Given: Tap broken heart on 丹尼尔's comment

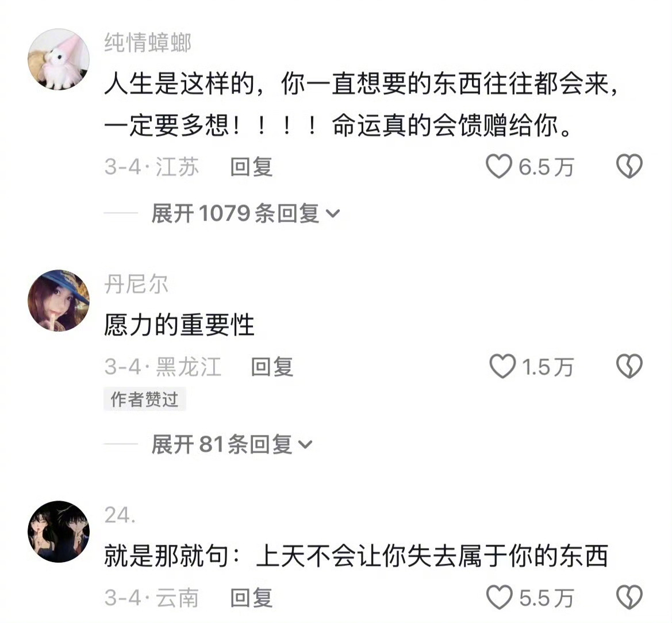Looking at the screenshot, I should point(629,366).
